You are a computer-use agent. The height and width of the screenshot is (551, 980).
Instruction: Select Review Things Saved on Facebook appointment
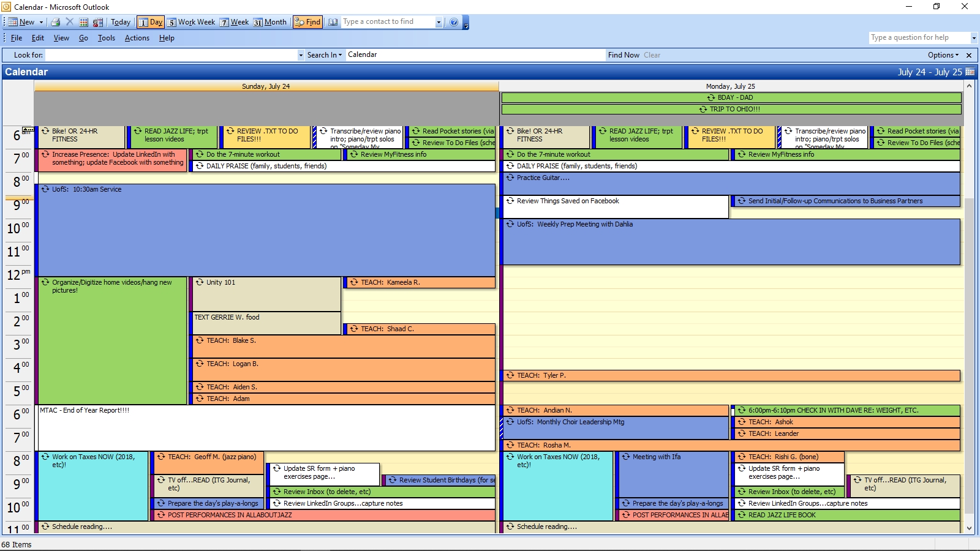point(615,207)
